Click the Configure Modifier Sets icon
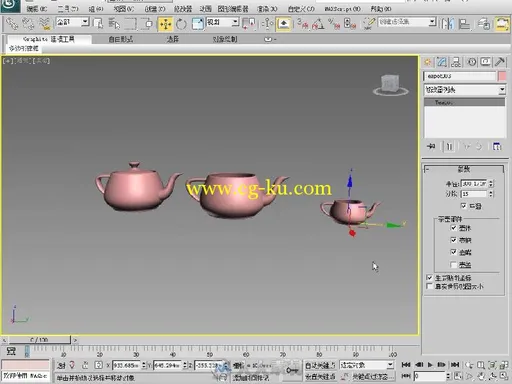The image size is (512, 384). [497, 146]
